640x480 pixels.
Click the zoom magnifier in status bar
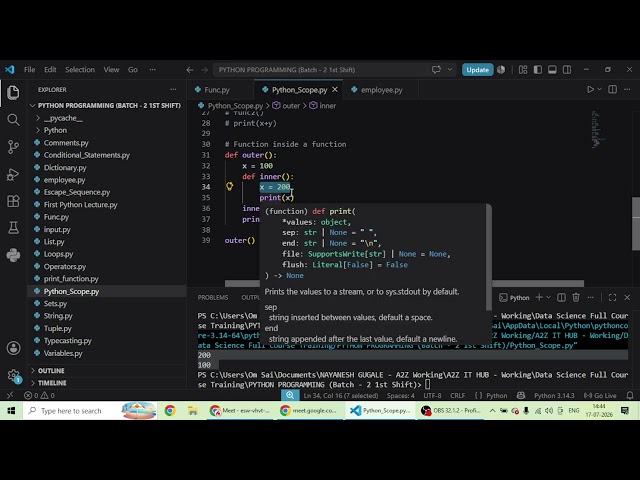[290, 395]
